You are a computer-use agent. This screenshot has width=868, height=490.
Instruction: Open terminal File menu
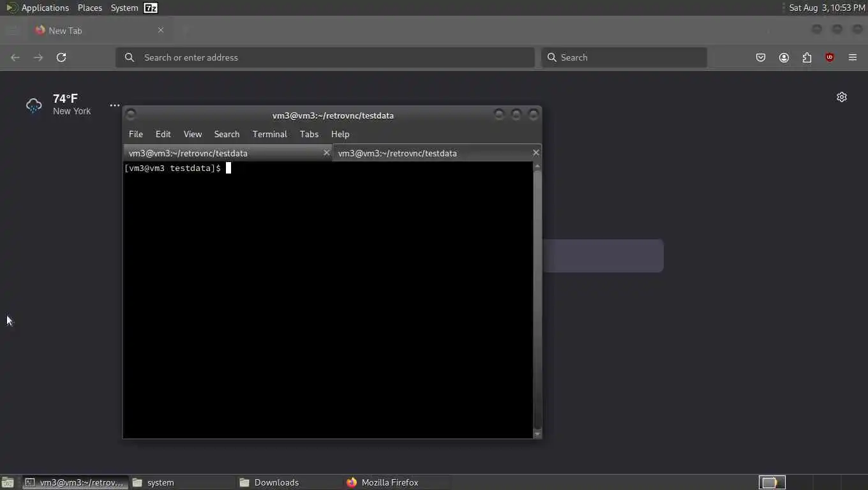point(136,134)
